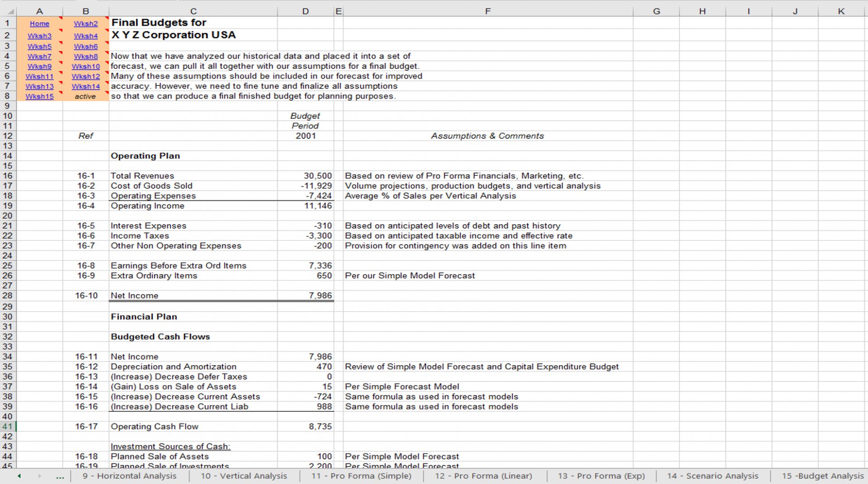Follow the Wksh2 link
Image resolution: width=868 pixels, height=484 pixels.
coord(85,23)
